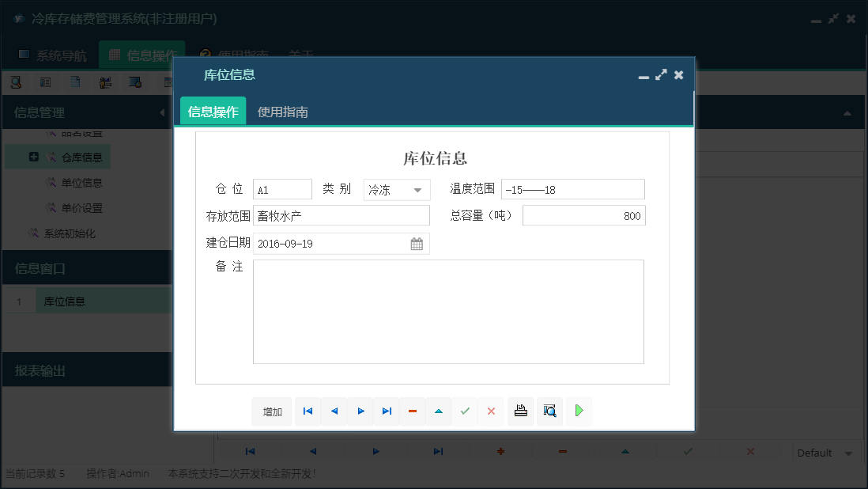Open the 类别 冷冻 dropdown
Screen dimensions: 868x489
(x=419, y=189)
